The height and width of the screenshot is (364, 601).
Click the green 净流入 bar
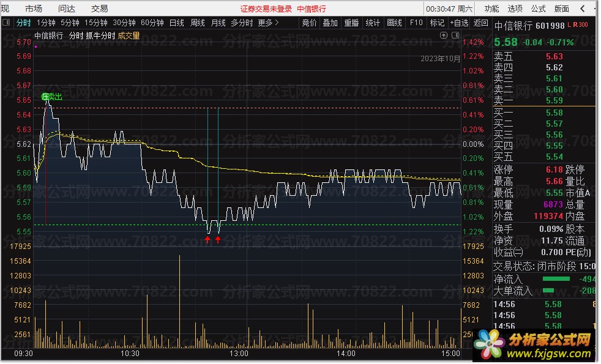(556, 278)
